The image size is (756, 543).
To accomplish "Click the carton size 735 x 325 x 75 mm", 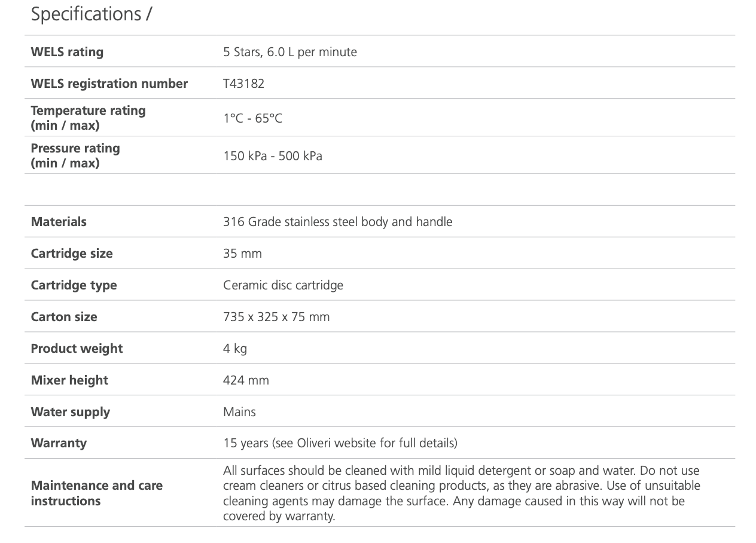I will [x=276, y=317].
